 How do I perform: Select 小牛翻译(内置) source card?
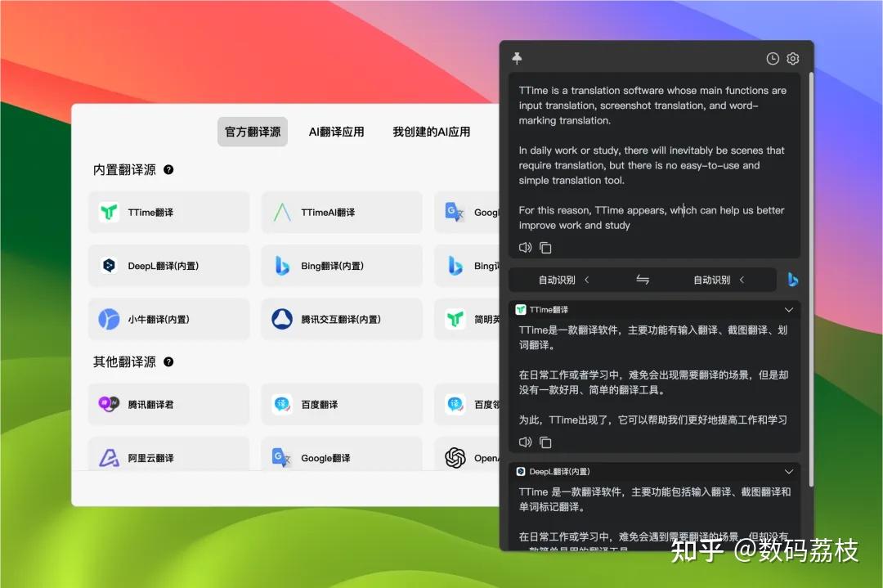[x=168, y=319]
